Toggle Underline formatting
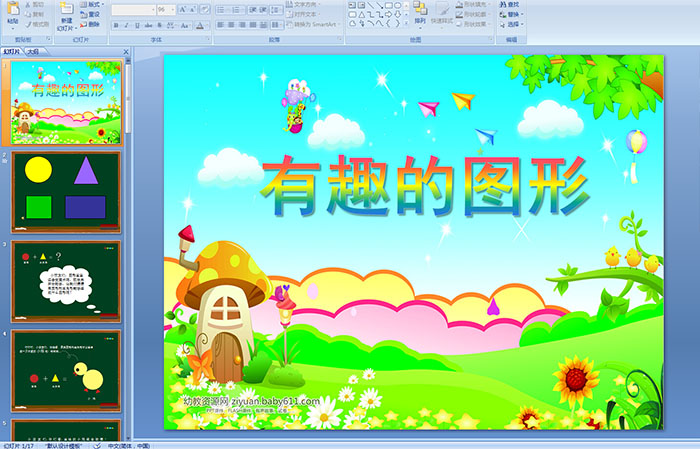 pyautogui.click(x=138, y=25)
